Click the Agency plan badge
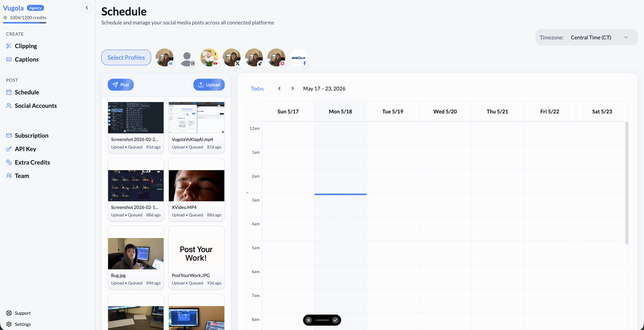Screen dimensions: 644x330 [x=35, y=8]
